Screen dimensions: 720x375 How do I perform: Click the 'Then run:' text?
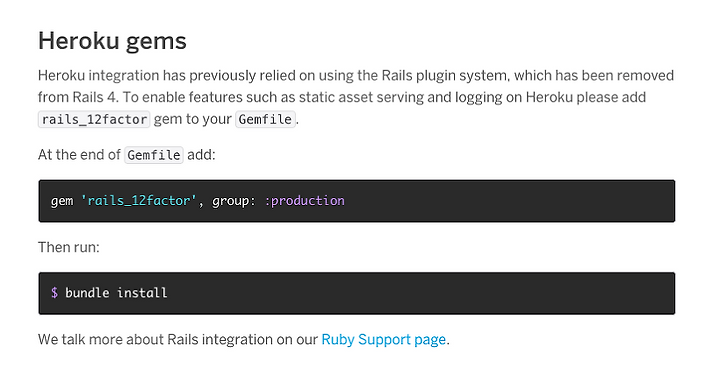tap(69, 247)
